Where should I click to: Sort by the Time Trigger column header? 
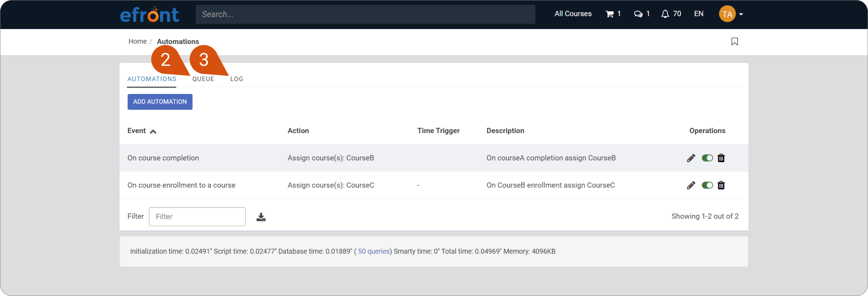(438, 131)
